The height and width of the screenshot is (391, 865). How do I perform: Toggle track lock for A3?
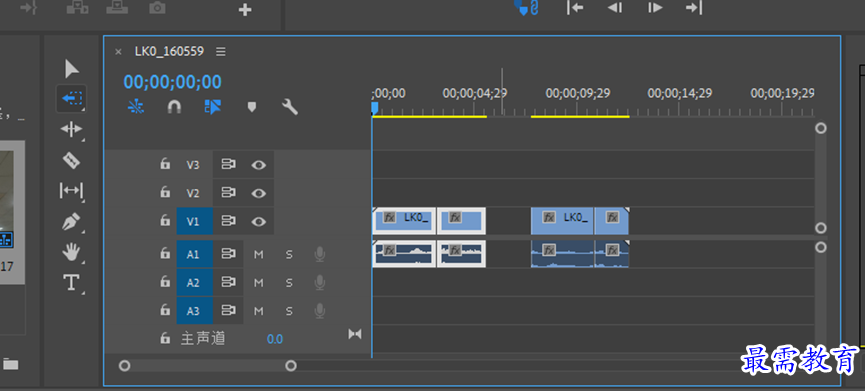165,310
